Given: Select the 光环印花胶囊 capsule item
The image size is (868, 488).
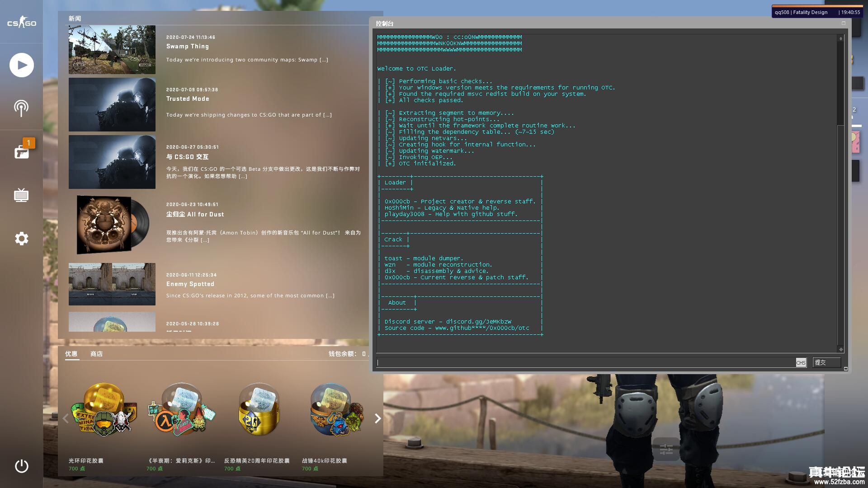Looking at the screenshot, I should pyautogui.click(x=104, y=427).
